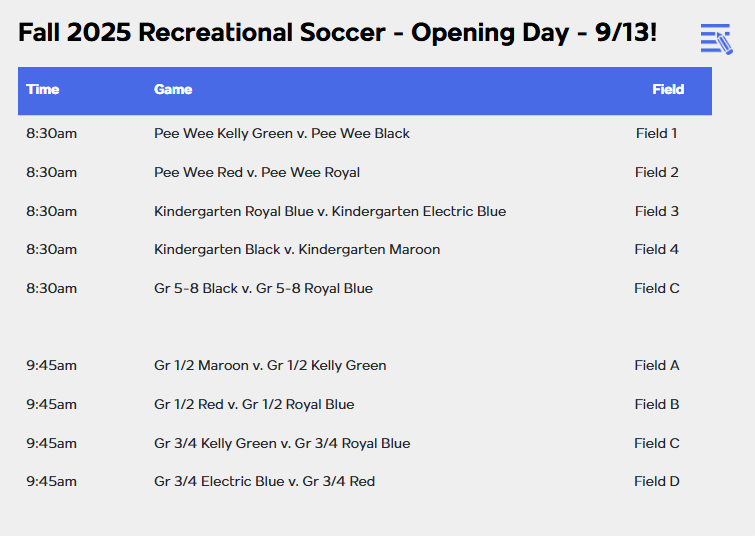
Task: Click Gr 1/2 Maroon v. Kelly Green
Action: (x=270, y=365)
